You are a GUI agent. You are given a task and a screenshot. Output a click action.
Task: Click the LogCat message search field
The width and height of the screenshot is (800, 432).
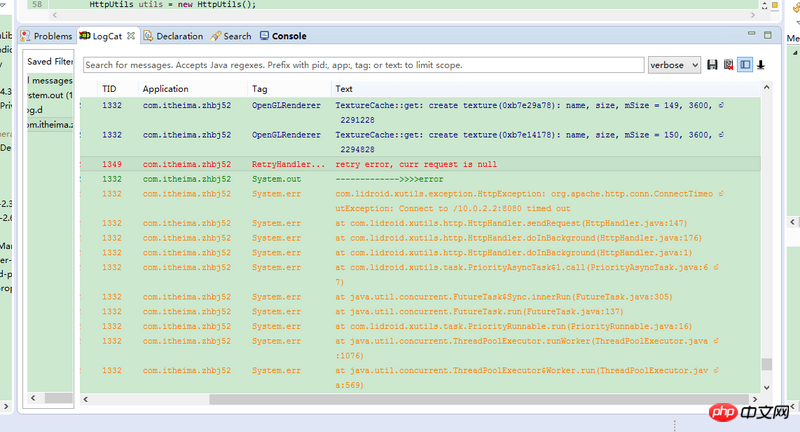(x=363, y=65)
